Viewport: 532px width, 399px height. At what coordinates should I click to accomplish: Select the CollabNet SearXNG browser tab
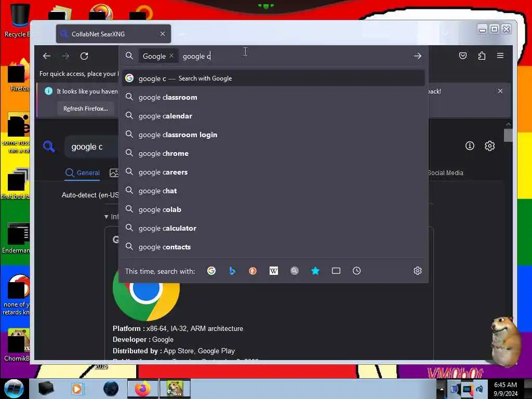113,34
